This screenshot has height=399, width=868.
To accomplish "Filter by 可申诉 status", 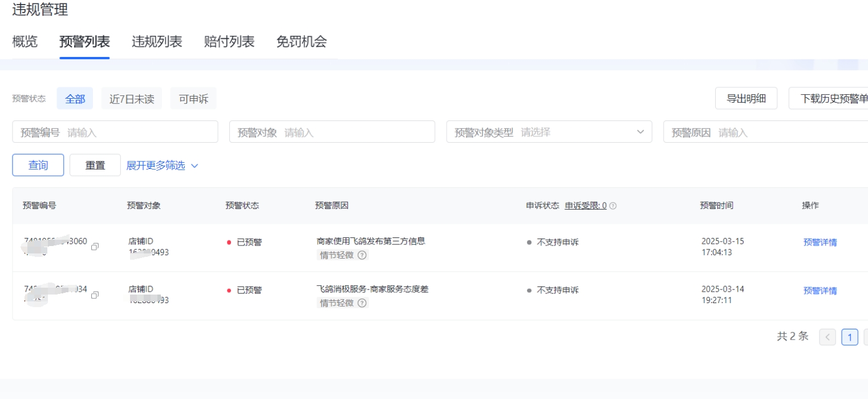I will click(193, 99).
